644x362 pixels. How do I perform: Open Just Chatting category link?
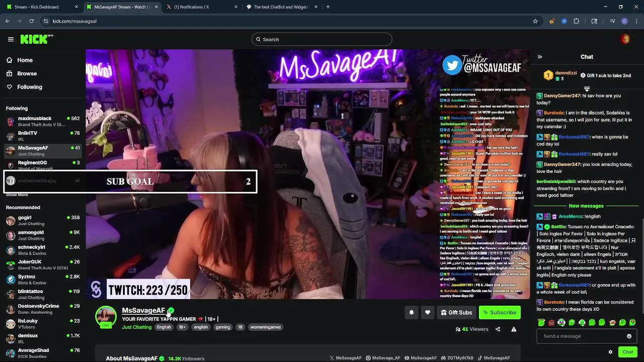[137, 327]
